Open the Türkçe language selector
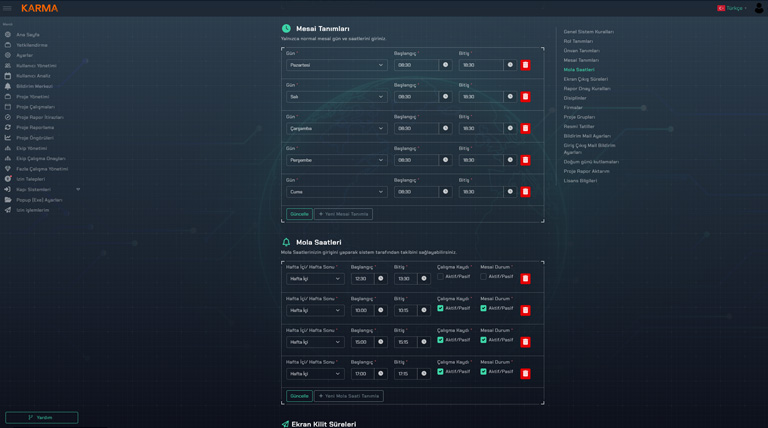This screenshot has height=428, width=768. click(732, 8)
